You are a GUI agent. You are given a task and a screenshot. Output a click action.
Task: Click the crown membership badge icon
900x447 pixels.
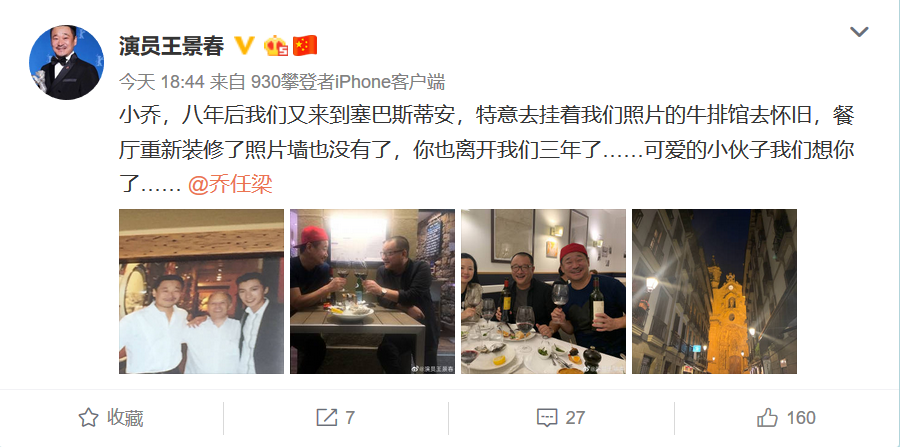pyautogui.click(x=276, y=45)
